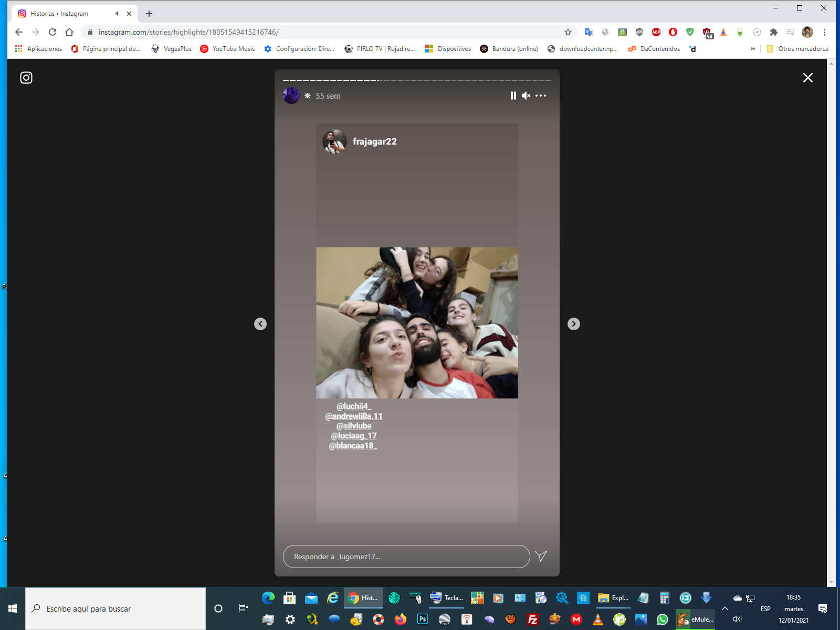Screen dimensions: 840x630
Task: Open Otros marcadores bookmarks folder
Action: (797, 49)
